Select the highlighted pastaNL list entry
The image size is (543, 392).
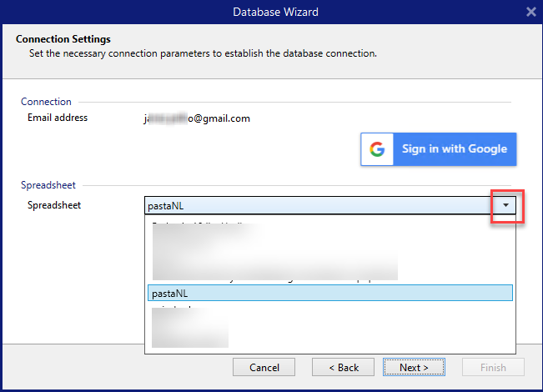(329, 293)
